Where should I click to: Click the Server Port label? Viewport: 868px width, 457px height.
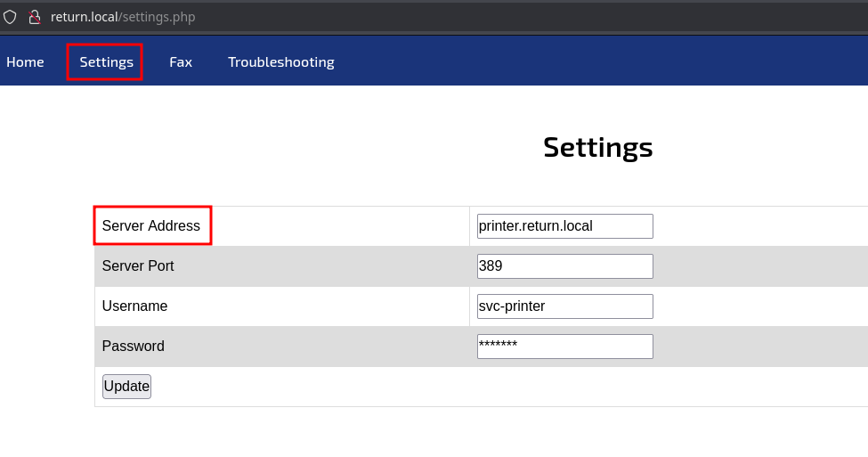tap(138, 265)
